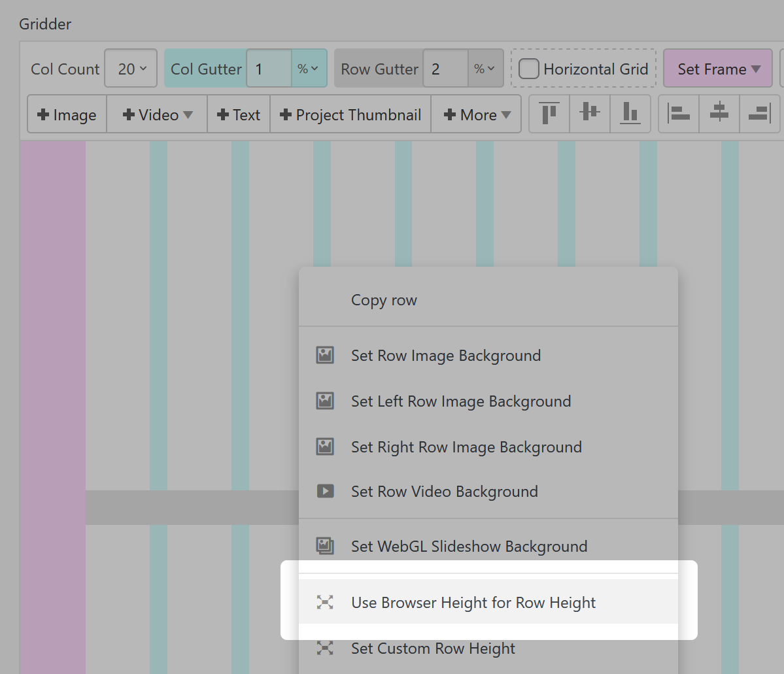
Task: Click the align vertical middle icon
Action: point(590,114)
